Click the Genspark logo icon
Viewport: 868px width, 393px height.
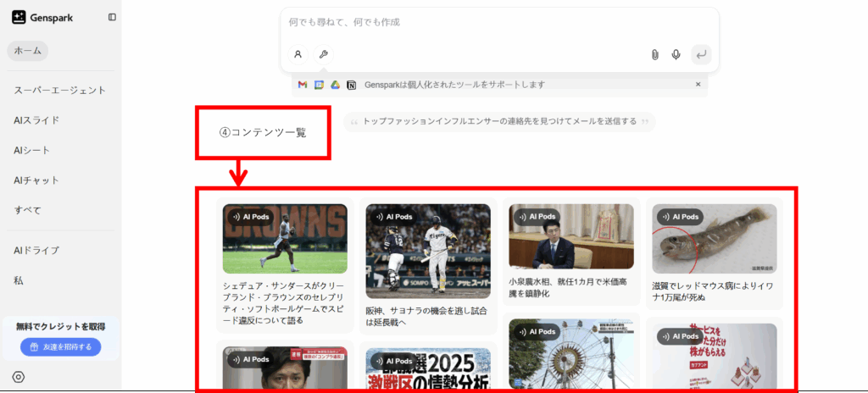tap(19, 18)
